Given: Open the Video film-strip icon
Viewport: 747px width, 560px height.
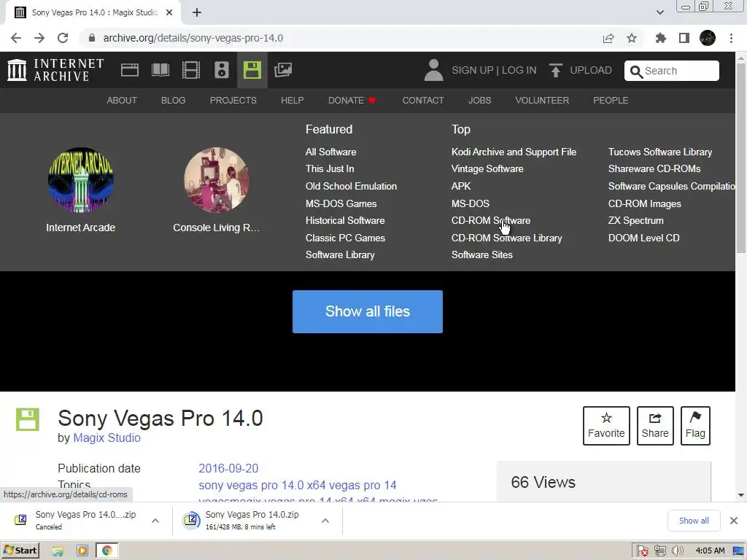Looking at the screenshot, I should (191, 70).
